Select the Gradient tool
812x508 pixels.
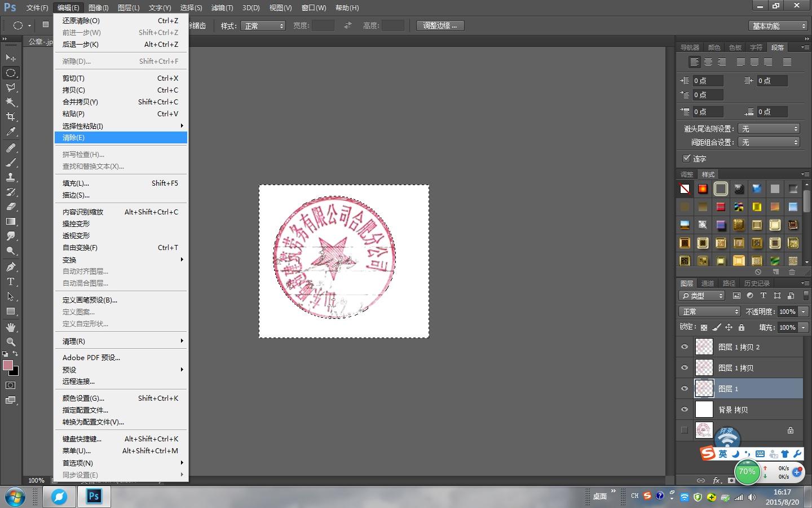pyautogui.click(x=11, y=221)
